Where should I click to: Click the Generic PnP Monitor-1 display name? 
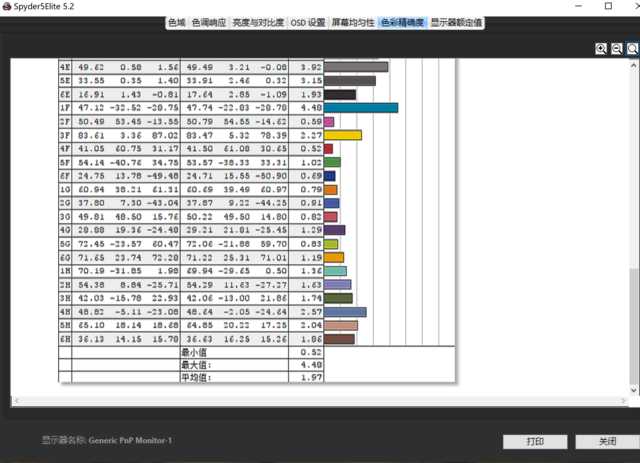130,440
